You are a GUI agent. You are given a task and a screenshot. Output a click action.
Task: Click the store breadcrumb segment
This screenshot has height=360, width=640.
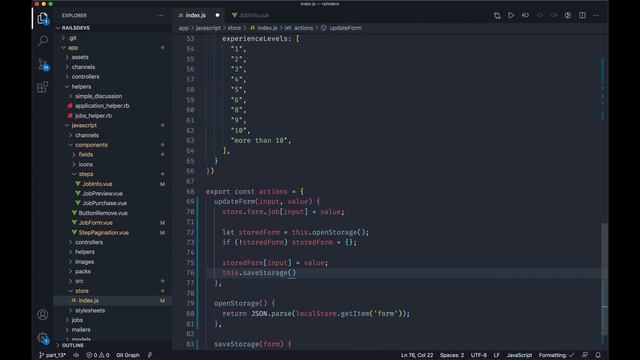tap(234, 28)
